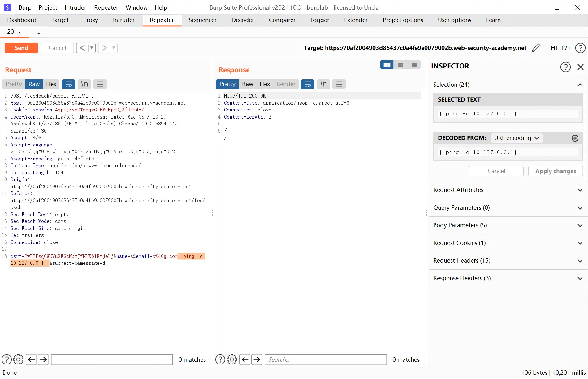
Task: Open the Sequencer tab
Action: click(203, 20)
